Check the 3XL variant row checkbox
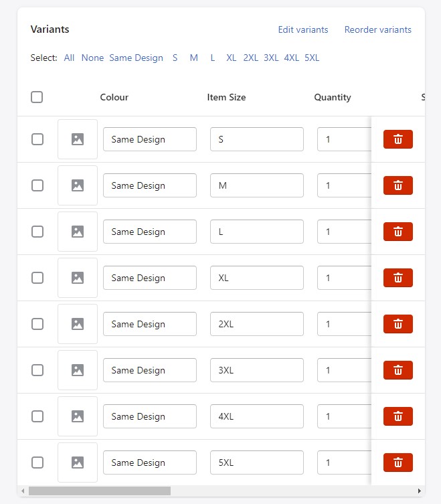Viewport: 441px width, 504px height. tap(37, 370)
